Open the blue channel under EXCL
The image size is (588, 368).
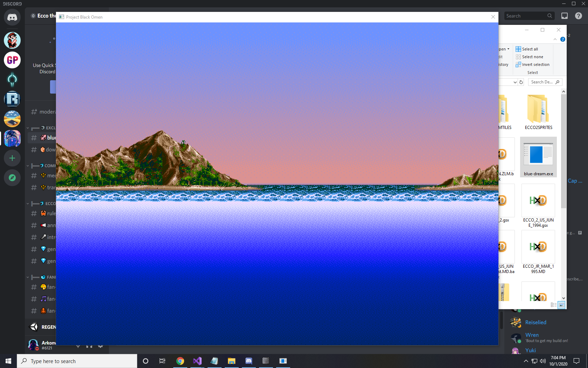point(42,138)
